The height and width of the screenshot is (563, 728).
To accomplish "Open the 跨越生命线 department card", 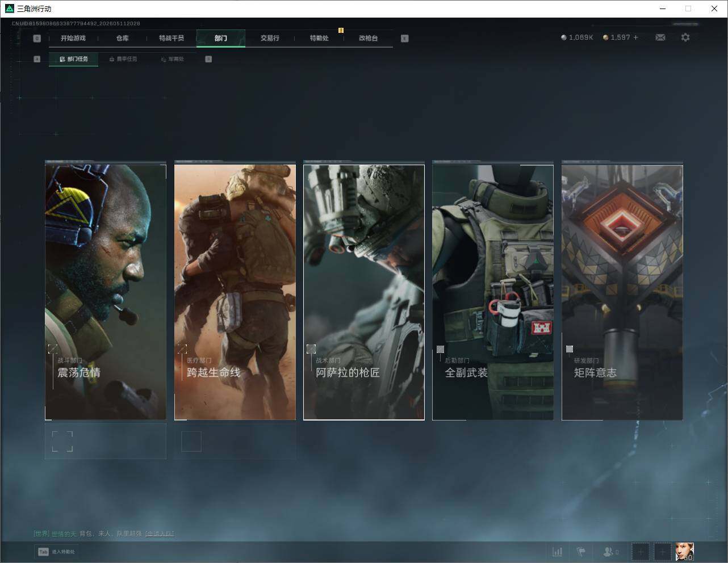I will (x=235, y=292).
